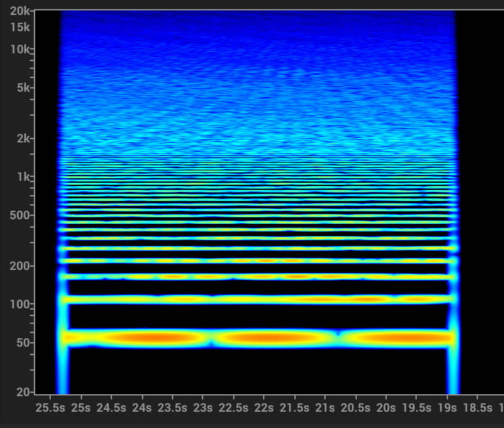The image size is (504, 428).
Task: Click the 200 frequency axis label
Action: 21,266
